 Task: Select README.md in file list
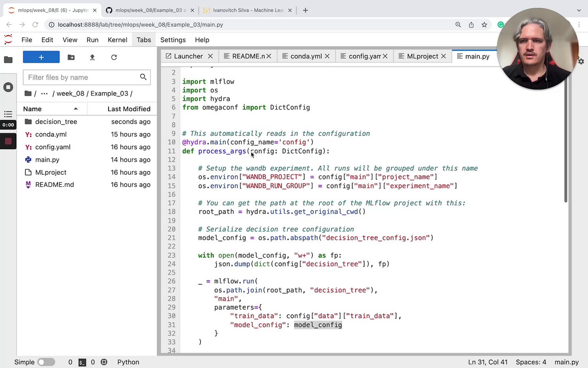[x=87, y=184]
